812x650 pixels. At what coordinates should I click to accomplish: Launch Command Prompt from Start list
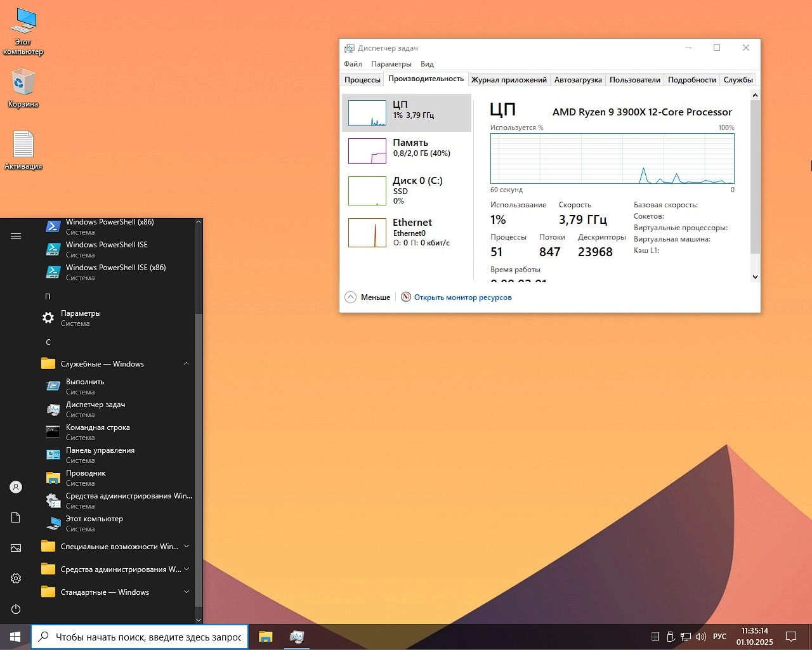point(98,431)
